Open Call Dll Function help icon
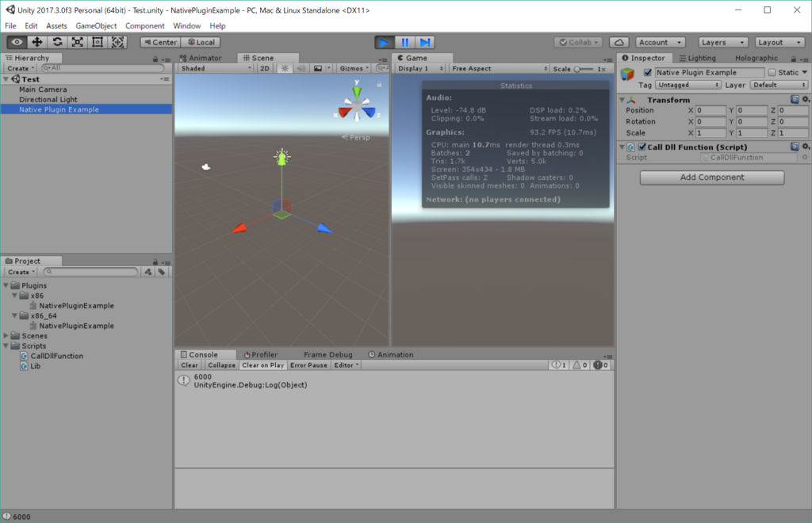The height and width of the screenshot is (523, 812). coord(795,147)
